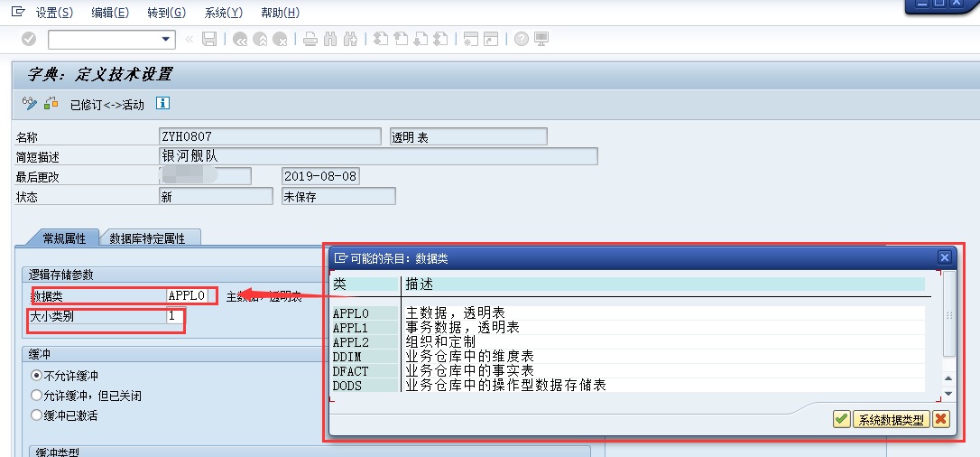Open the transaction command field dropdown
Image resolution: width=980 pixels, height=457 pixels.
pos(166,40)
